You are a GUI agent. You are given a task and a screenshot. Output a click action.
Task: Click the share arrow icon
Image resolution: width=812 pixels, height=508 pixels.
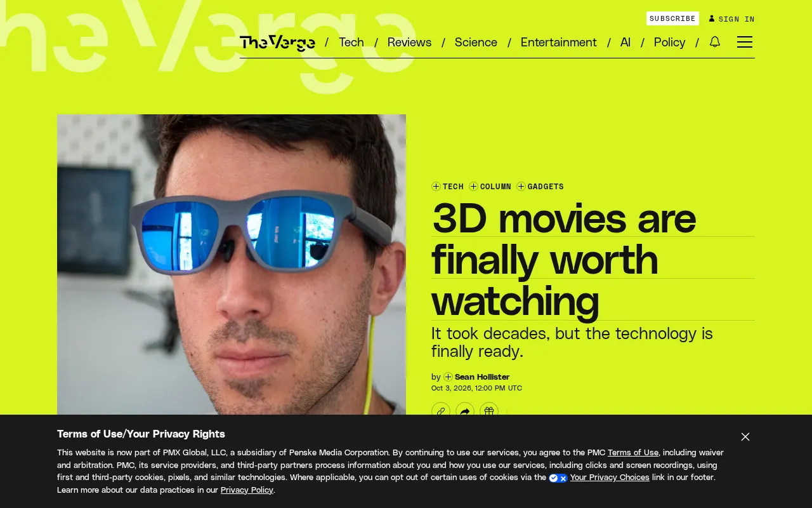(x=465, y=411)
